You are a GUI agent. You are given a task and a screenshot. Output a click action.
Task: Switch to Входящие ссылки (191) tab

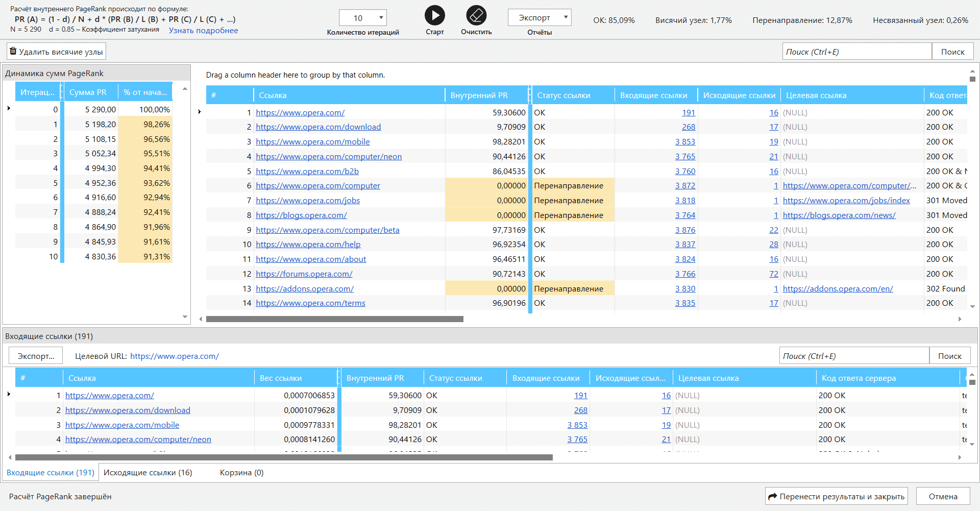[x=51, y=473]
